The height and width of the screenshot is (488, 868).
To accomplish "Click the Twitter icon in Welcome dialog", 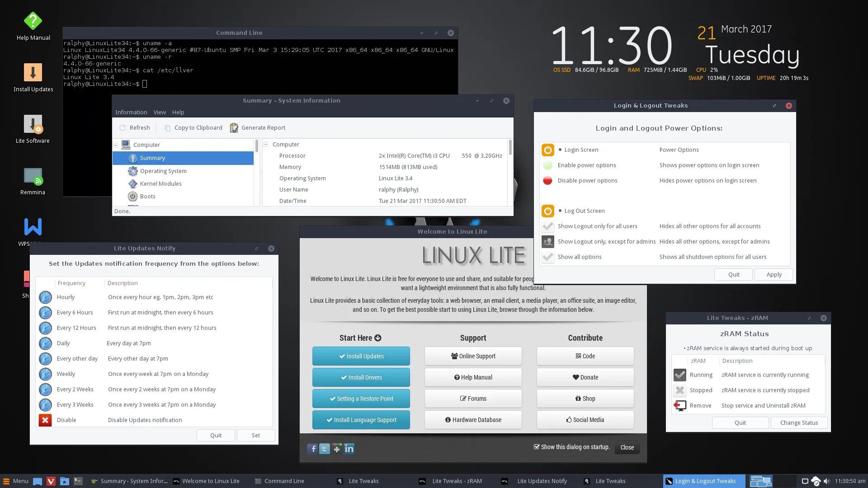I will [x=325, y=449].
